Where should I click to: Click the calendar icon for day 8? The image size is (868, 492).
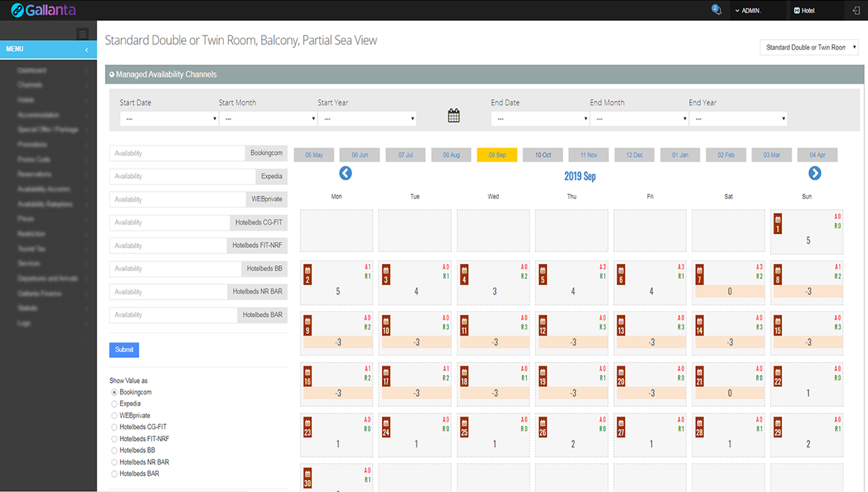click(x=778, y=275)
